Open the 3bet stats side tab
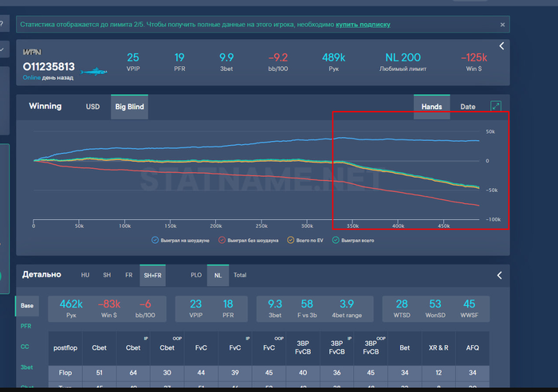Image resolution: width=558 pixels, height=392 pixels. click(26, 367)
